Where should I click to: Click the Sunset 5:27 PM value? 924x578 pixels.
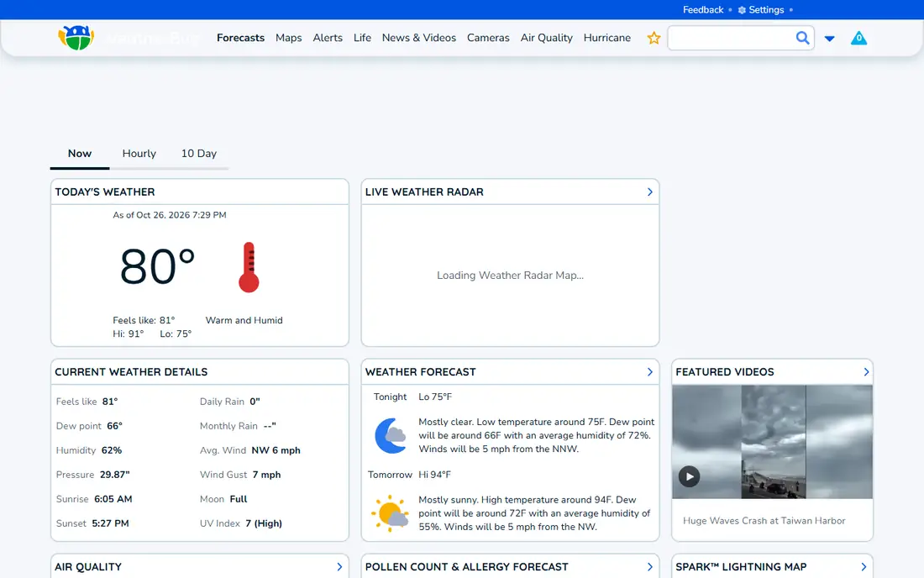(x=110, y=523)
